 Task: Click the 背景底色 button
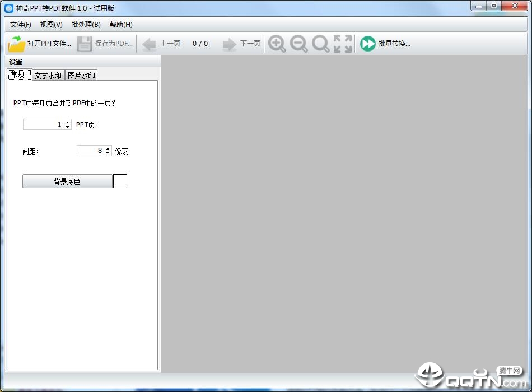67,181
